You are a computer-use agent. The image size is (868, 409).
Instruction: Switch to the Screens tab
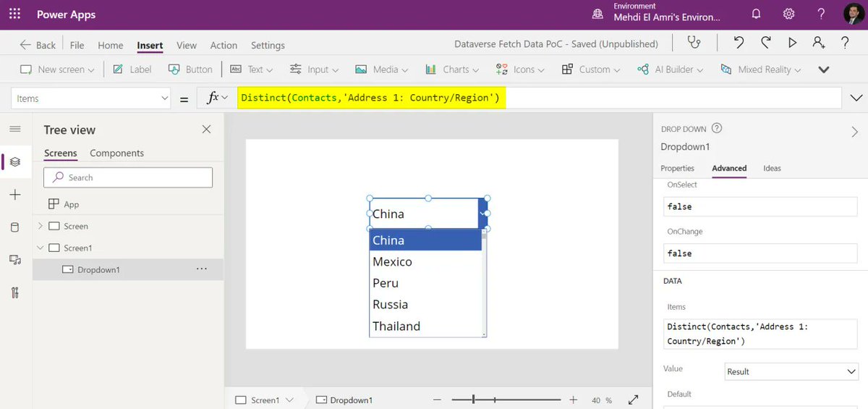point(61,153)
